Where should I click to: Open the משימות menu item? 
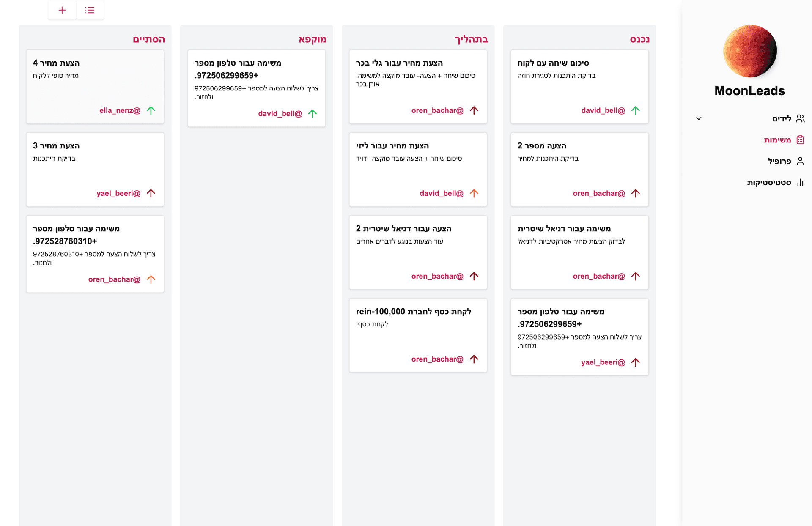[x=777, y=140]
